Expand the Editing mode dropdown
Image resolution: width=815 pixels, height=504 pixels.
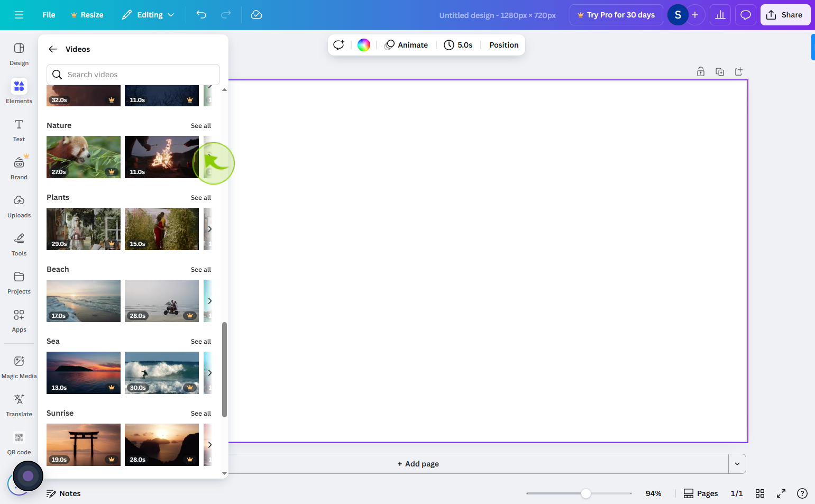[x=148, y=15]
